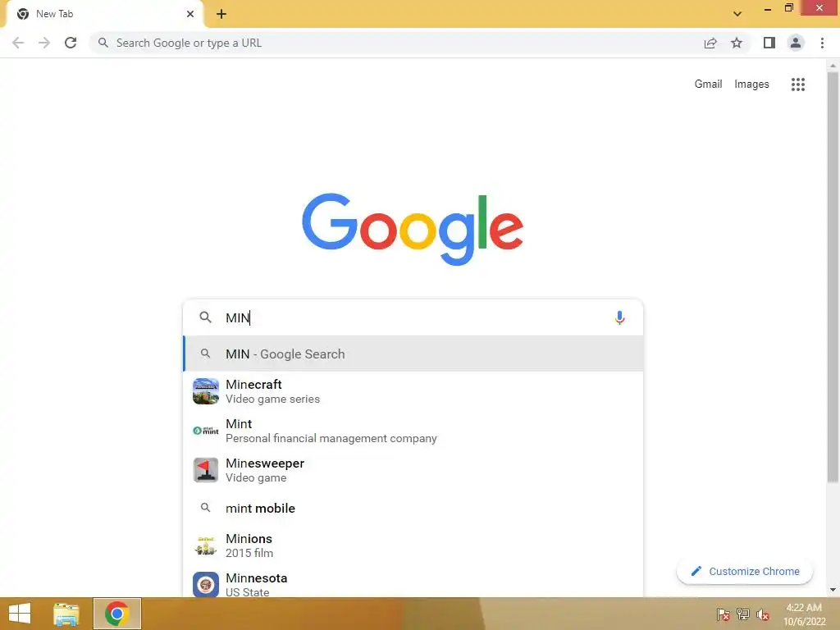Click the Minesweeper flag icon
Image resolution: width=840 pixels, height=630 pixels.
click(206, 470)
